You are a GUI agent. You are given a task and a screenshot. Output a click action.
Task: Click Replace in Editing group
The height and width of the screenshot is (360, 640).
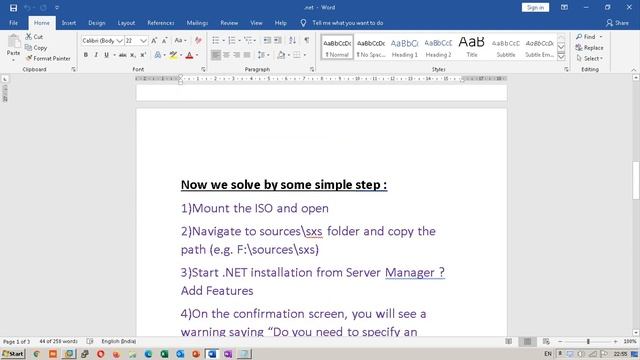click(589, 48)
